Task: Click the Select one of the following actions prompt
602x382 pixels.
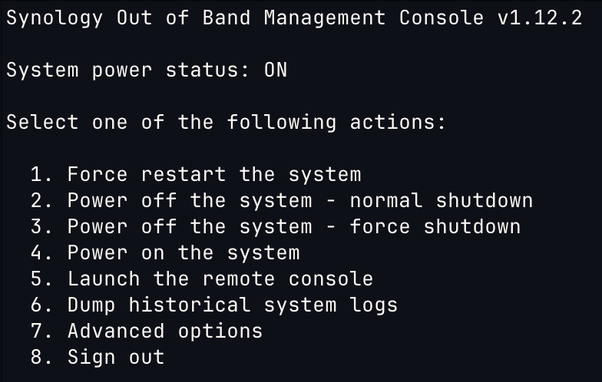Action: tap(226, 122)
